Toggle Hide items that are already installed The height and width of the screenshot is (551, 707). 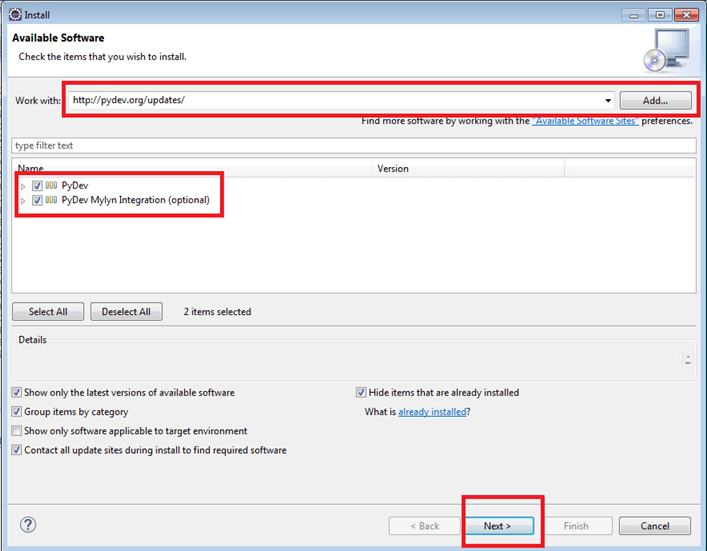point(361,392)
